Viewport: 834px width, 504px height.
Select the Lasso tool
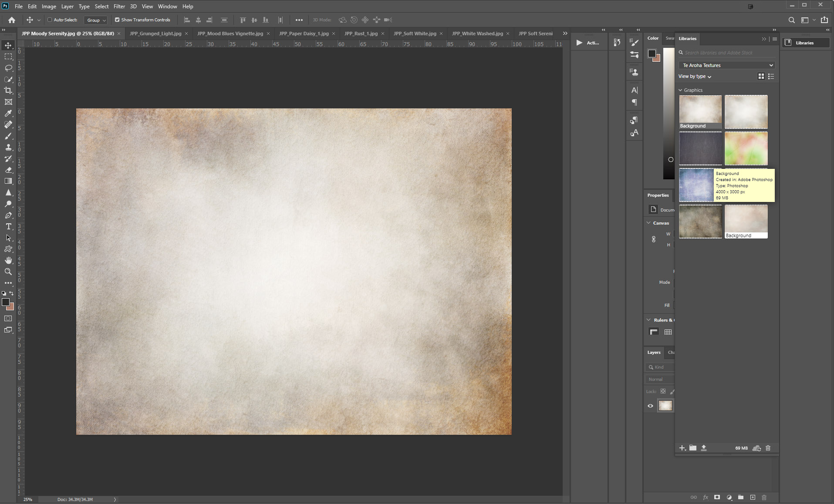pos(8,68)
